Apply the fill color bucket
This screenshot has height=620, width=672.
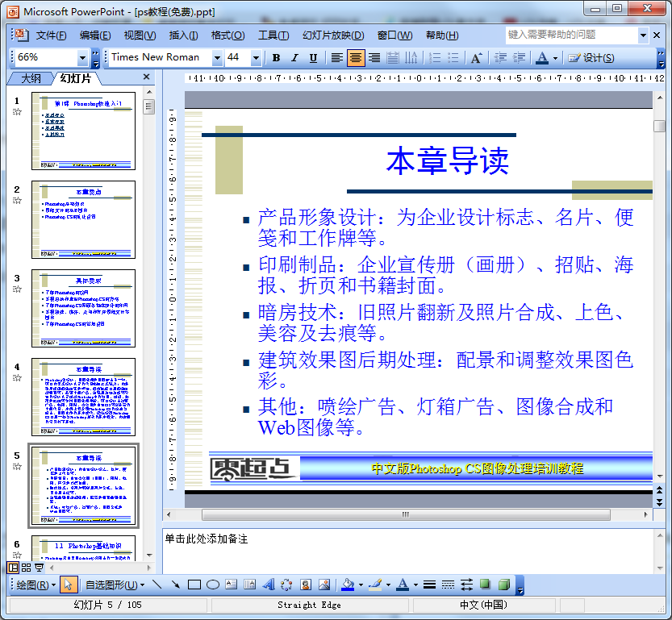coord(348,585)
